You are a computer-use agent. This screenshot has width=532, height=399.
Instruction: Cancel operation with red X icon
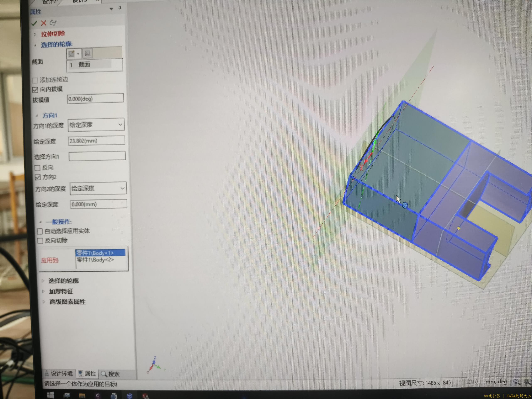point(43,23)
